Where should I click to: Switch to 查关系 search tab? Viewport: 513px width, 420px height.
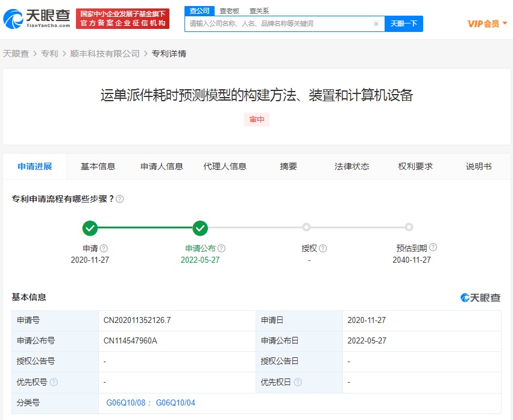click(x=259, y=11)
